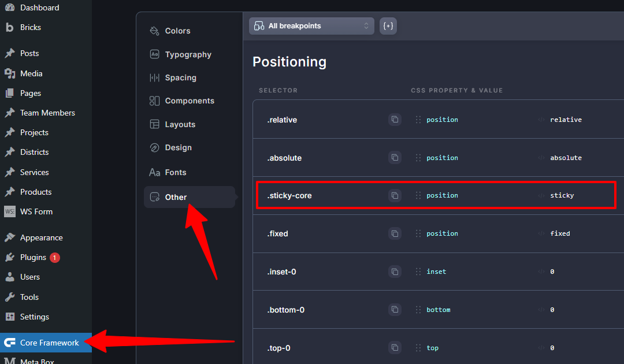This screenshot has width=624, height=364.
Task: Open the Products menu item
Action: (36, 192)
